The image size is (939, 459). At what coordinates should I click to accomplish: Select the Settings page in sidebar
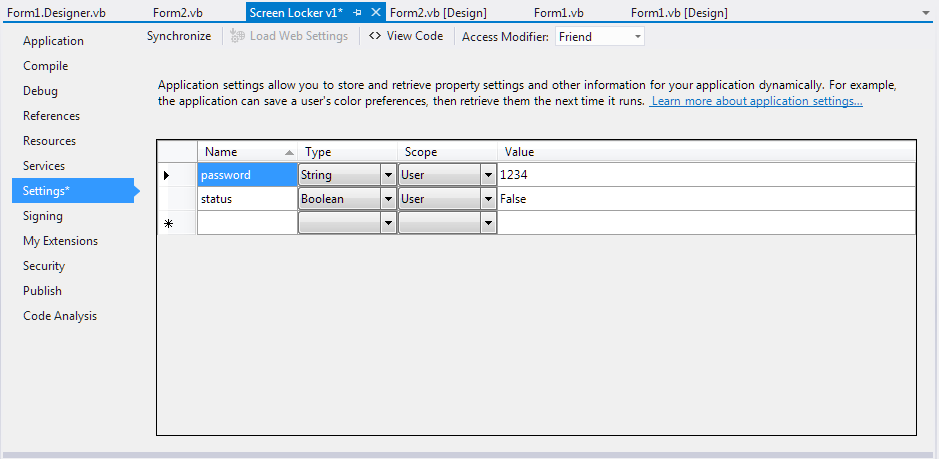[73, 191]
